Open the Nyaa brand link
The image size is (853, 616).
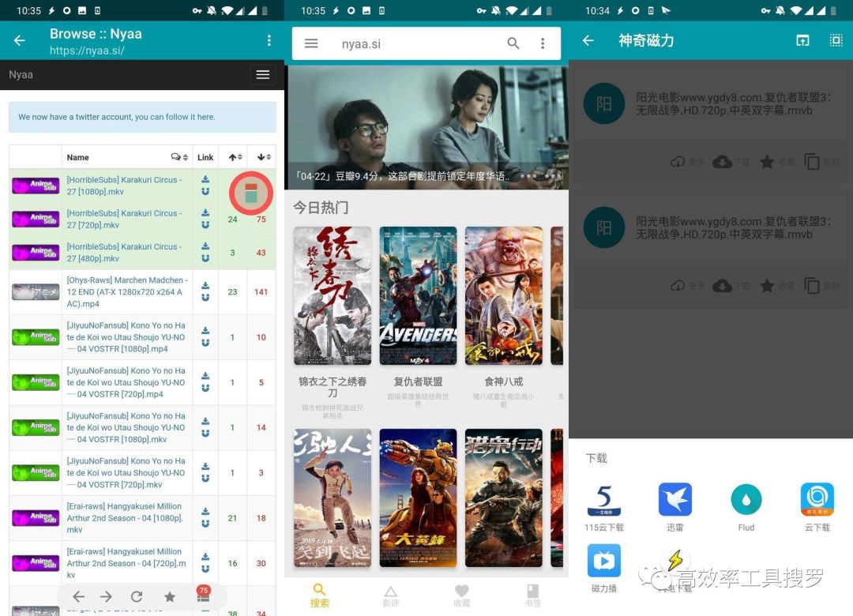tap(21, 74)
